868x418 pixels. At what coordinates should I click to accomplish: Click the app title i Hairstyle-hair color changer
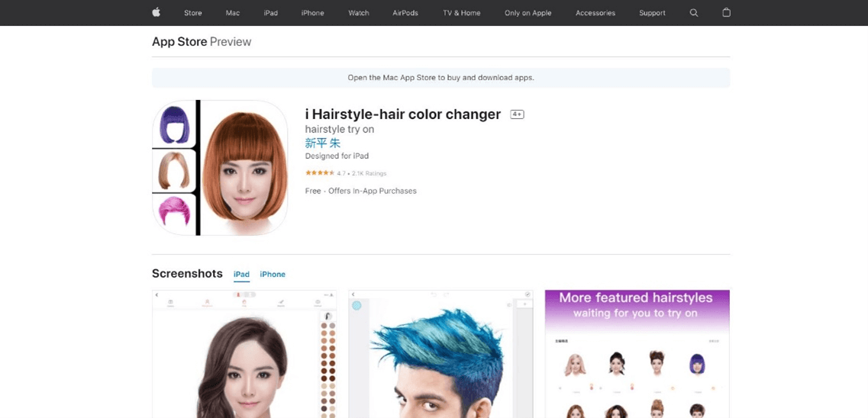403,114
